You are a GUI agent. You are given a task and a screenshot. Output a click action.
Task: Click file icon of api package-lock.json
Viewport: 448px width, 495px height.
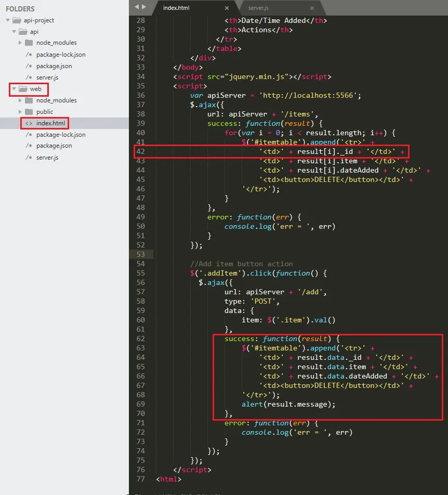coord(29,55)
